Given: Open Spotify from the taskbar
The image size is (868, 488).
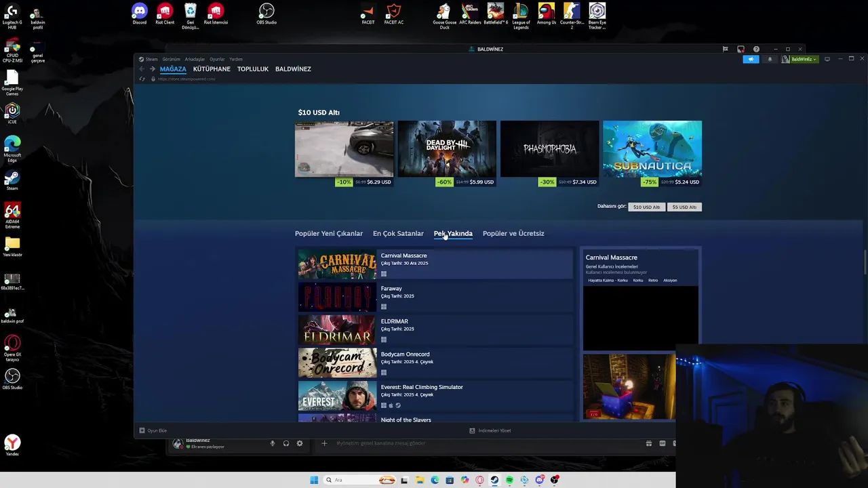Looking at the screenshot, I should [509, 480].
